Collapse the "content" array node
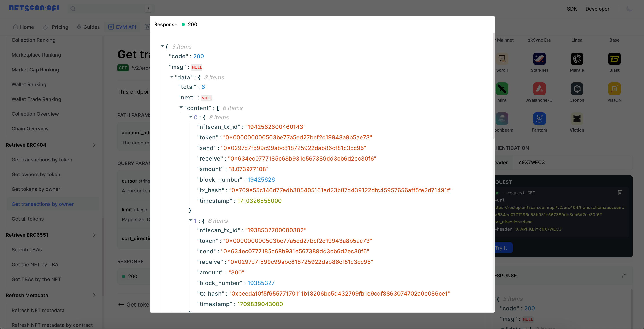The height and width of the screenshot is (329, 644). pos(181,107)
